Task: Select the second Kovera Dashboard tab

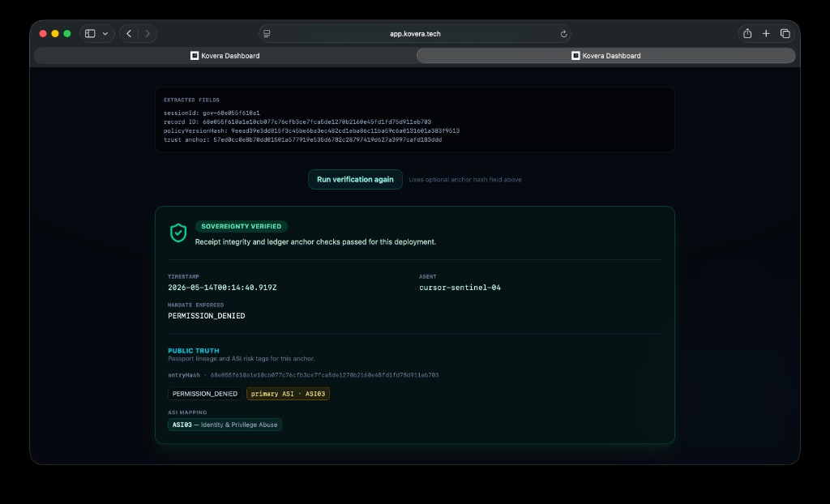Action: (606, 56)
